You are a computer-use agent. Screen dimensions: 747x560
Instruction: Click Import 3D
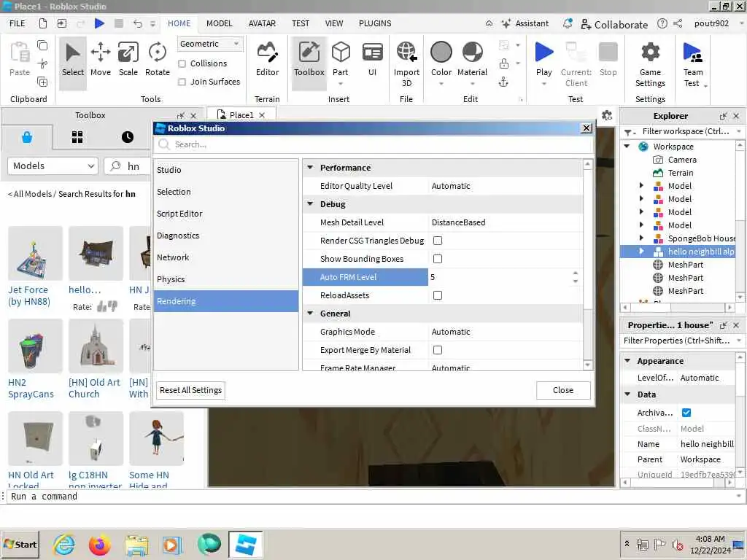[x=406, y=64]
